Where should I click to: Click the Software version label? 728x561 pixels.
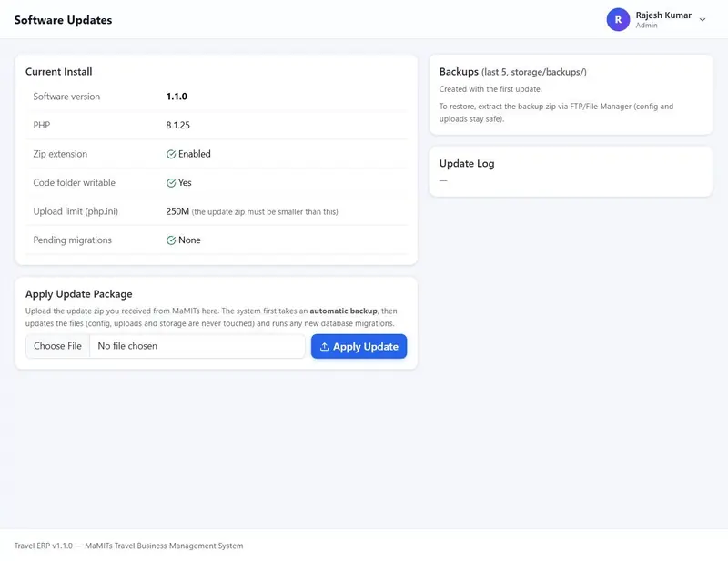(66, 97)
